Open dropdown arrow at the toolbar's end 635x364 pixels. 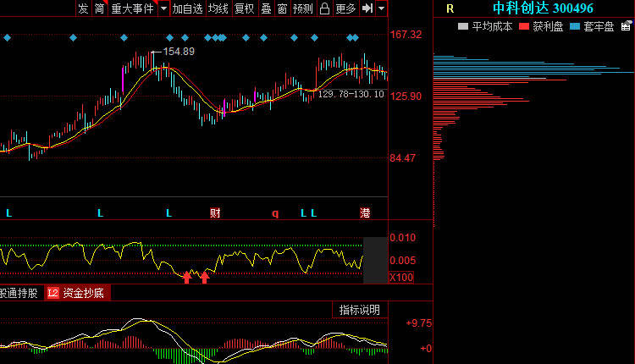(x=381, y=8)
